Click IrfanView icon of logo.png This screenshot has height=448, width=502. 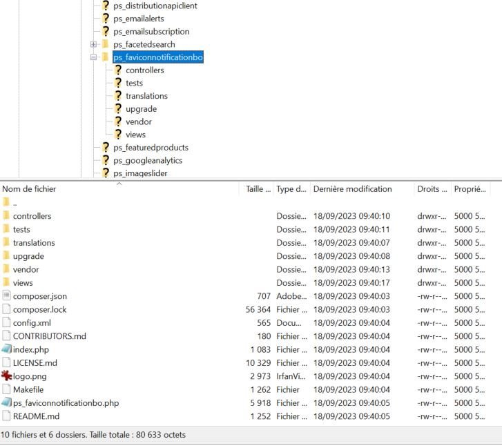point(6,376)
